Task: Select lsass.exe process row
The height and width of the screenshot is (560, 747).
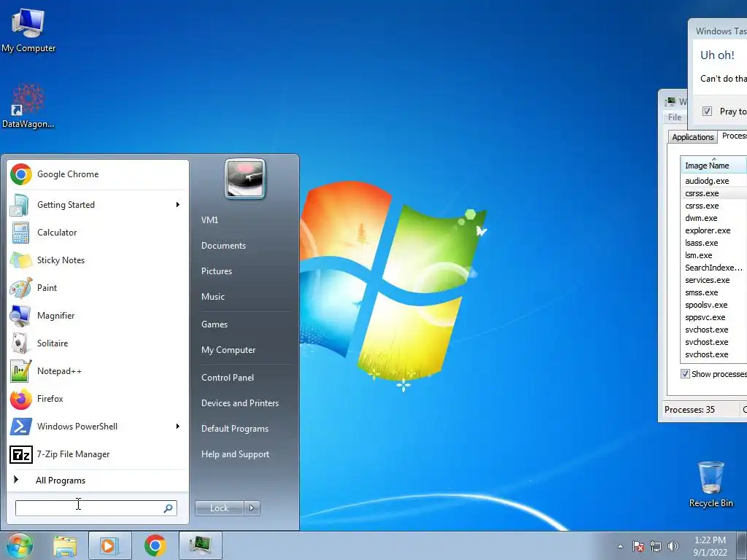Action: (x=713, y=243)
